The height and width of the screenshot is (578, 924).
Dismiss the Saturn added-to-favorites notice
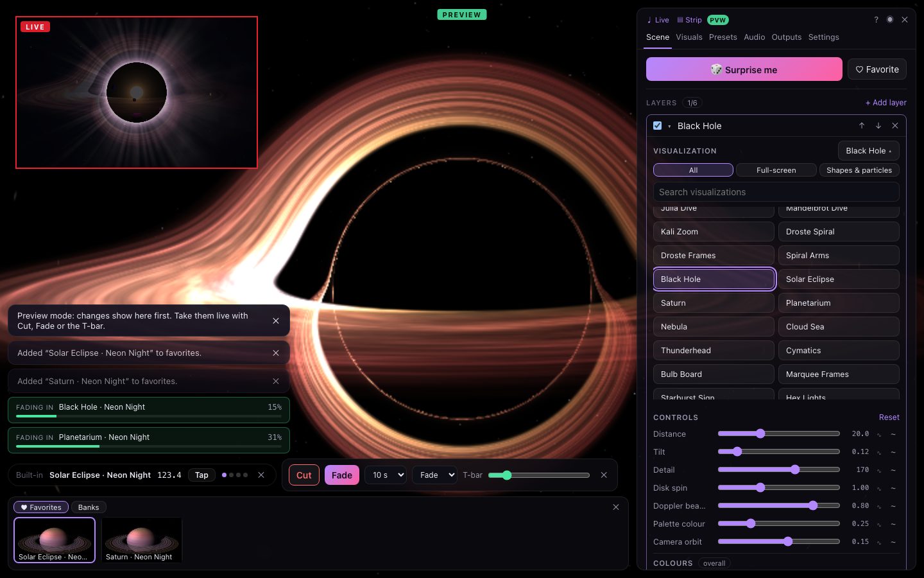click(x=276, y=381)
